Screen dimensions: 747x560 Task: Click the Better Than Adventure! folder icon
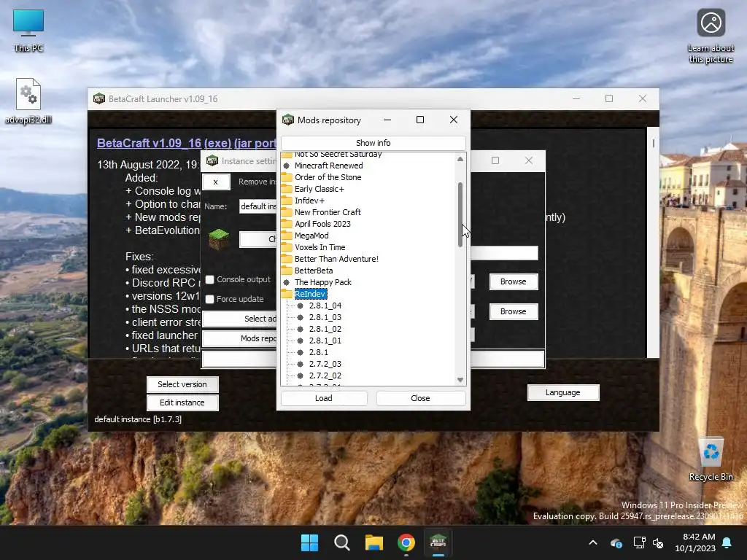286,259
